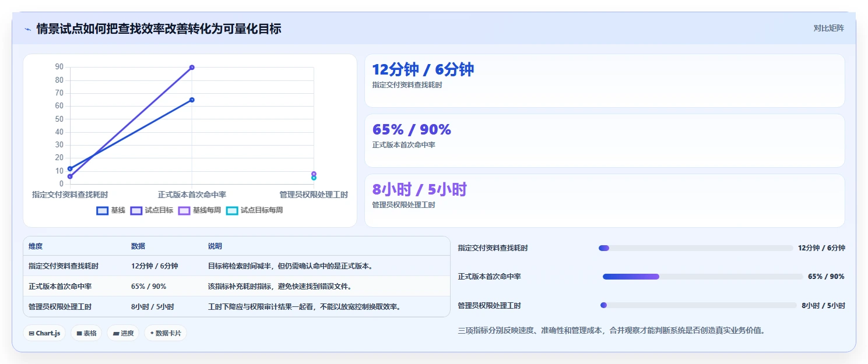Toggle the 试点目标 legend entry
Viewport: 868px width, 364px height.
(152, 210)
